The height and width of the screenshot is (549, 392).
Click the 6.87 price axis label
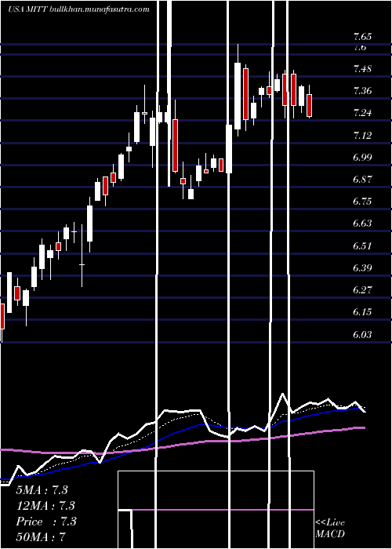point(362,179)
